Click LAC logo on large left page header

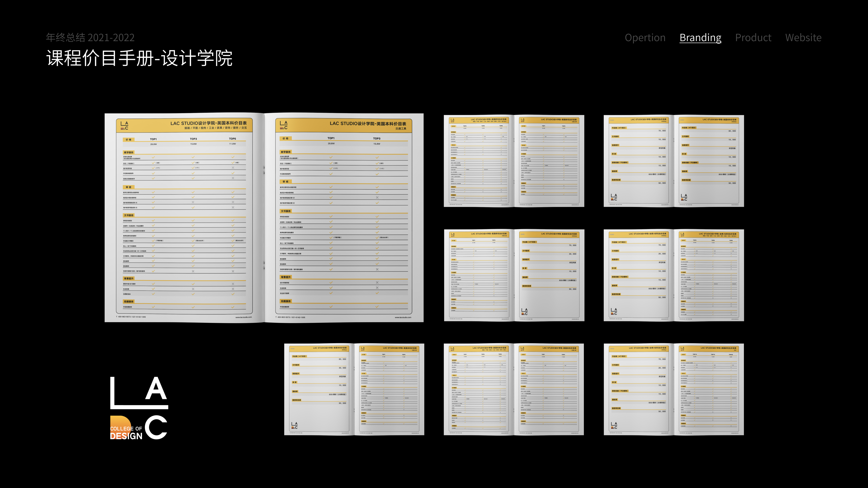124,126
